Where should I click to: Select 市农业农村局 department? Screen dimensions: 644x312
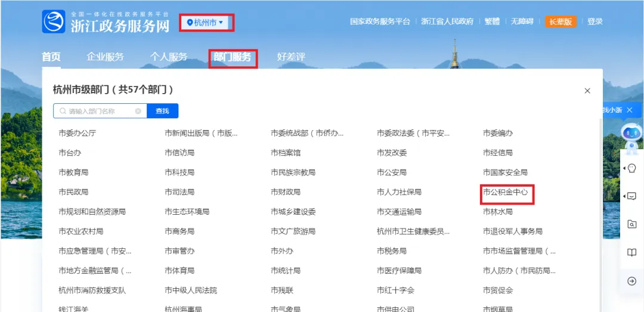click(x=81, y=231)
